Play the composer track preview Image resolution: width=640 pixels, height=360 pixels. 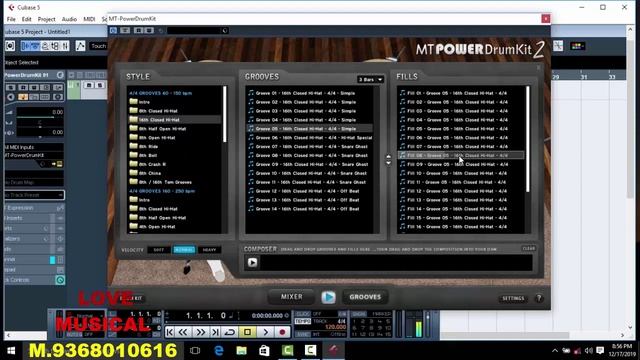252,262
